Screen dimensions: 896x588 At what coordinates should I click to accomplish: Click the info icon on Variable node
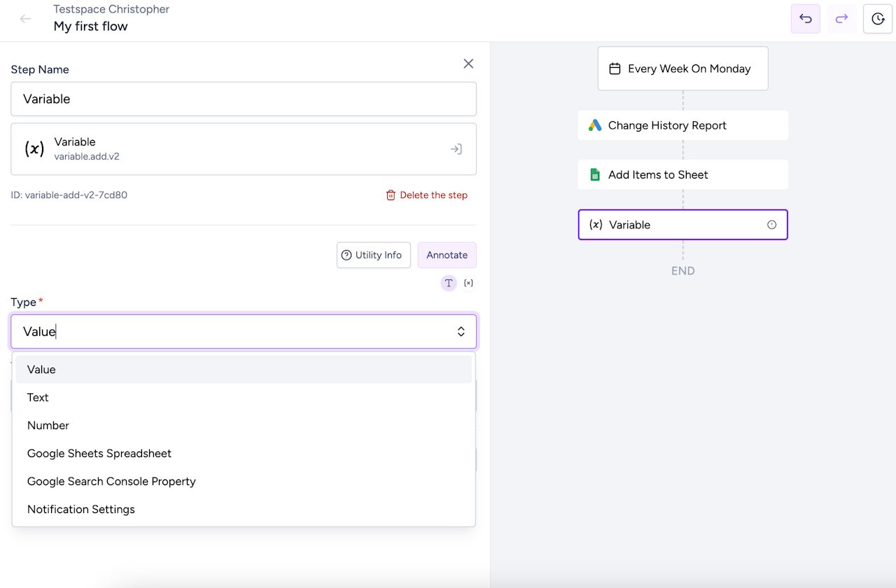[x=771, y=225]
